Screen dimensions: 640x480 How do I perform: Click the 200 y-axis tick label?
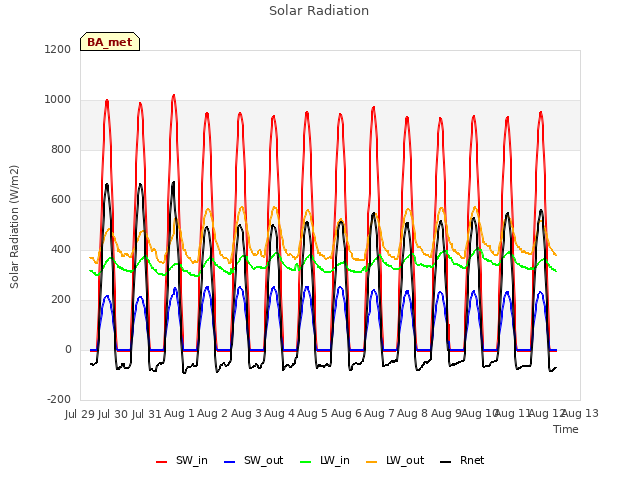point(61,300)
